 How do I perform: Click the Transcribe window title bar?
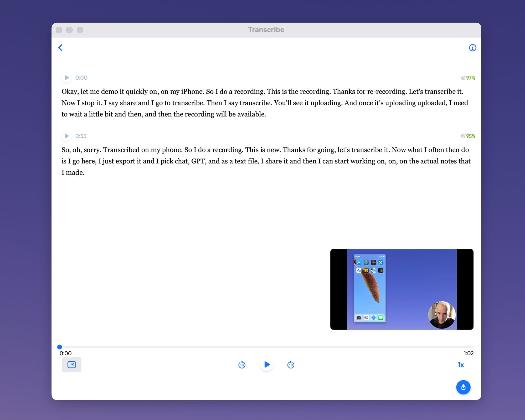pyautogui.click(x=266, y=30)
